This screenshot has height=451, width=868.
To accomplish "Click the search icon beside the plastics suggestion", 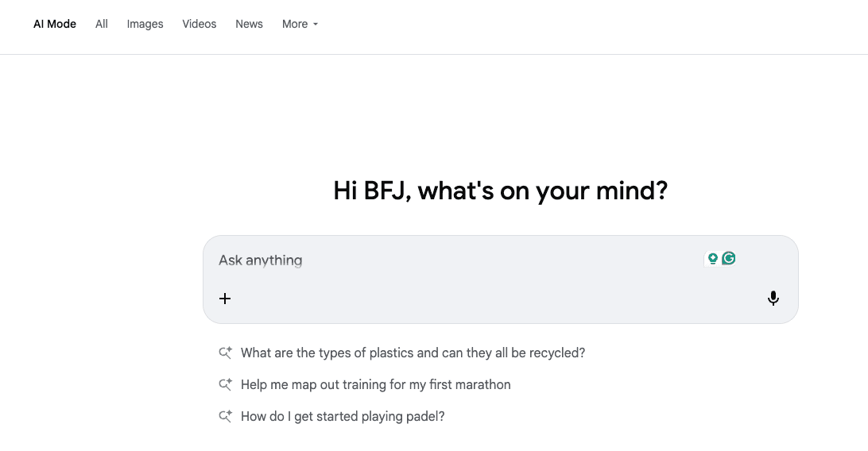I will 225,353.
